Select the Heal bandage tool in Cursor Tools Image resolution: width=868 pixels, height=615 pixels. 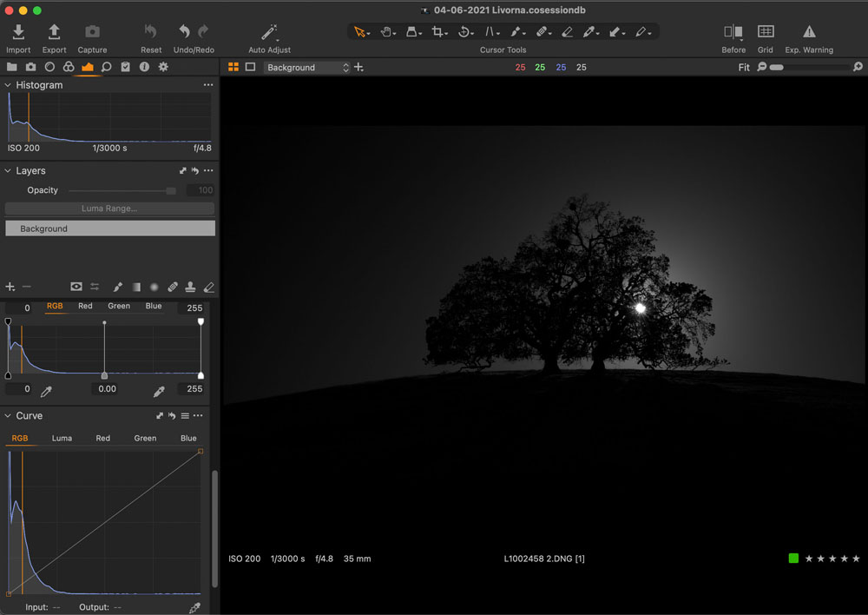click(x=542, y=32)
